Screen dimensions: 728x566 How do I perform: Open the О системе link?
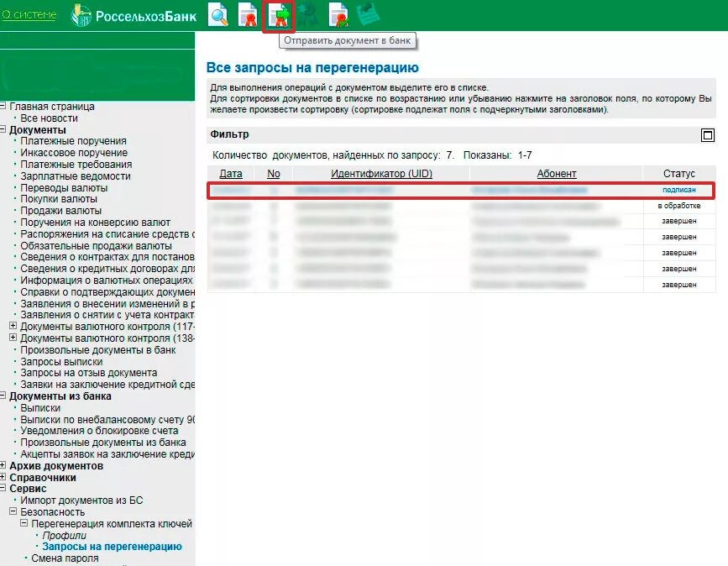(29, 14)
